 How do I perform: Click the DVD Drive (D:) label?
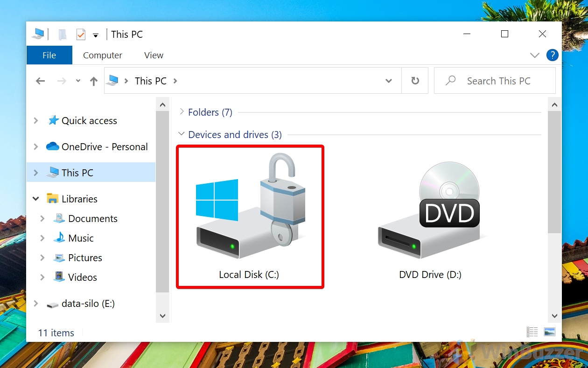(x=430, y=275)
